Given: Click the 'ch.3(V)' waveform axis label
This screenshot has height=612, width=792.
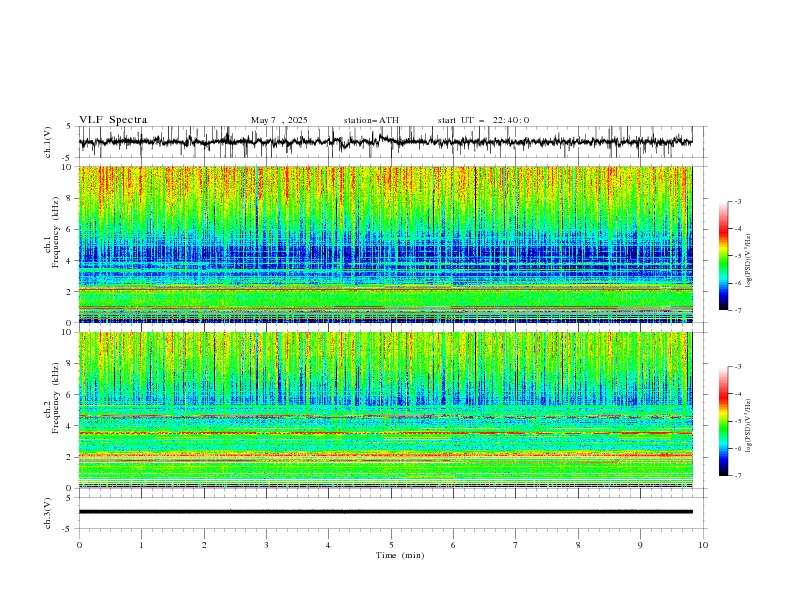Looking at the screenshot, I should [x=48, y=513].
